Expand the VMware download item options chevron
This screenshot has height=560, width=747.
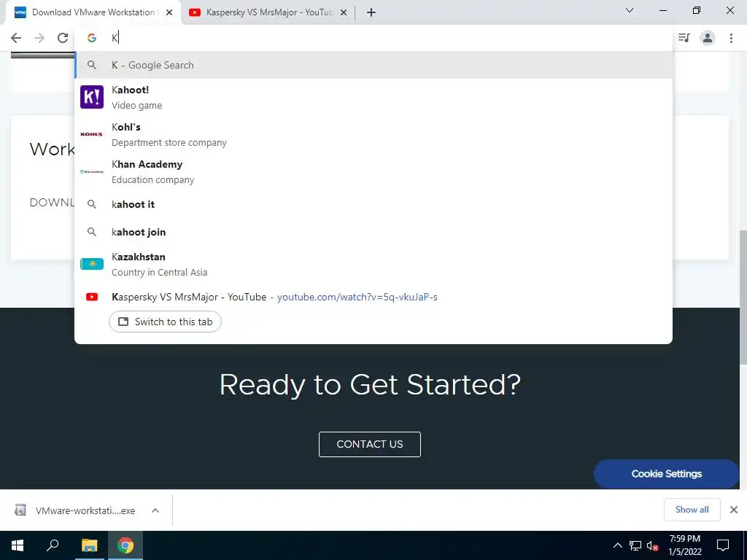pos(155,510)
